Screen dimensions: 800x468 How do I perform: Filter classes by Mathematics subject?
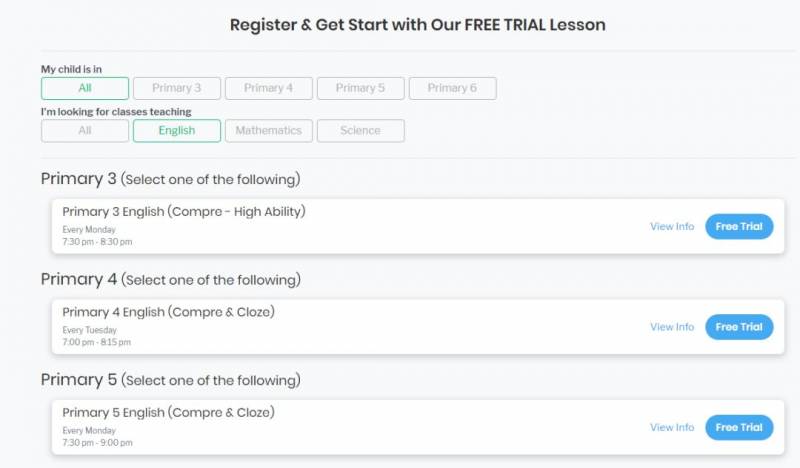click(x=269, y=130)
